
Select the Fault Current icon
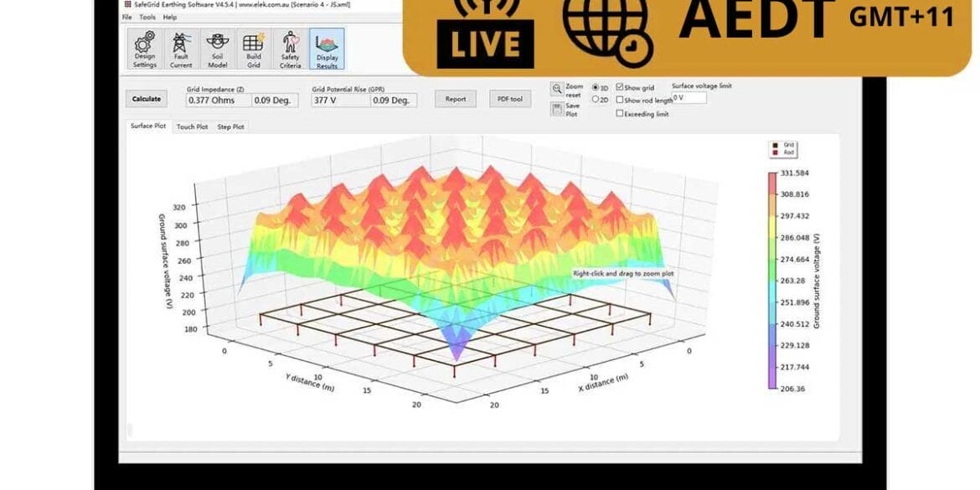tap(181, 48)
